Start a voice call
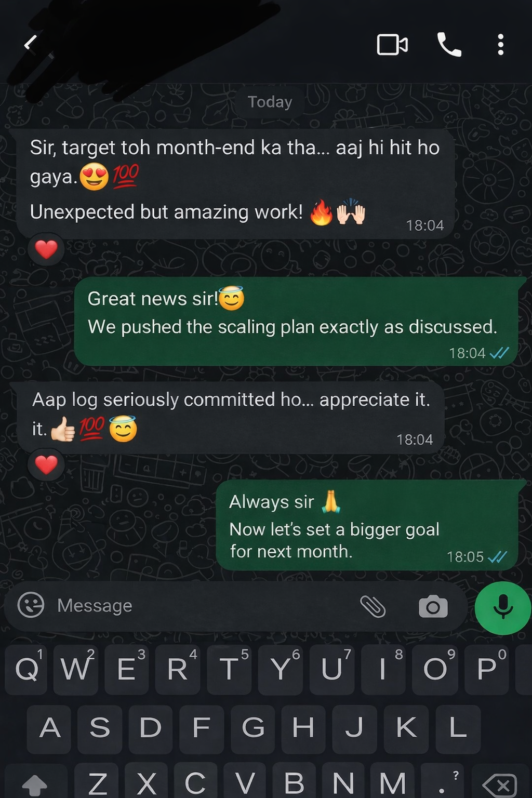Viewport: 532px width, 798px height. coord(449,45)
